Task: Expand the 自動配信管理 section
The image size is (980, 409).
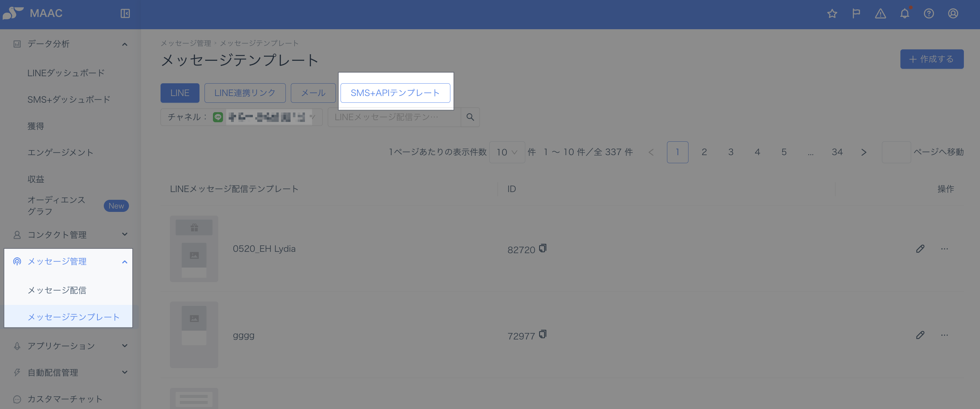Action: tap(124, 372)
